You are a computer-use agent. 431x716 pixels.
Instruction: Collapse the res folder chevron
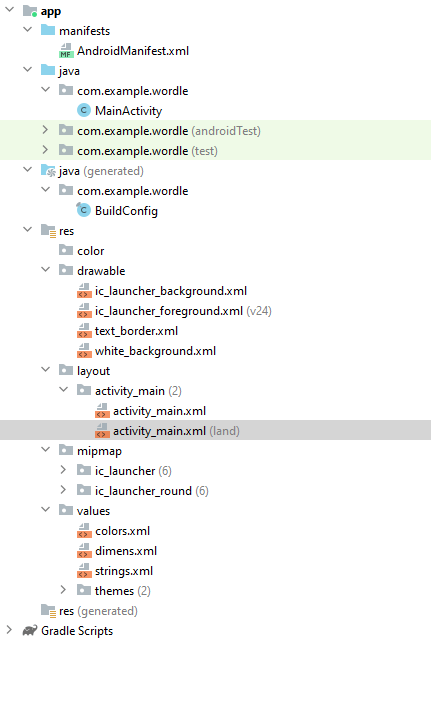[27, 230]
